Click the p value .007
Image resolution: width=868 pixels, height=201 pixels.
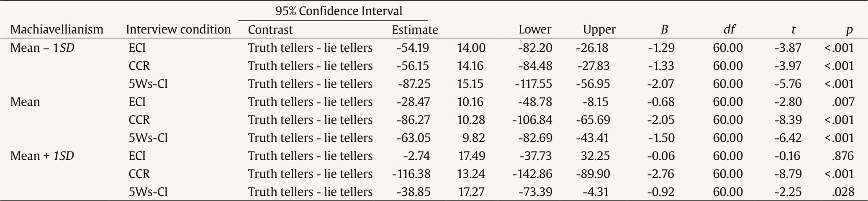[x=843, y=102]
